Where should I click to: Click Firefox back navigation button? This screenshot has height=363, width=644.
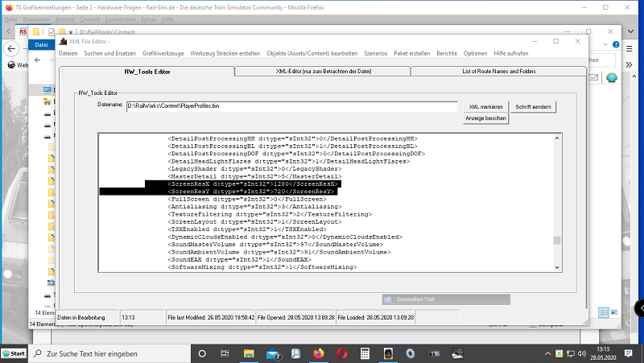pyautogui.click(x=11, y=49)
